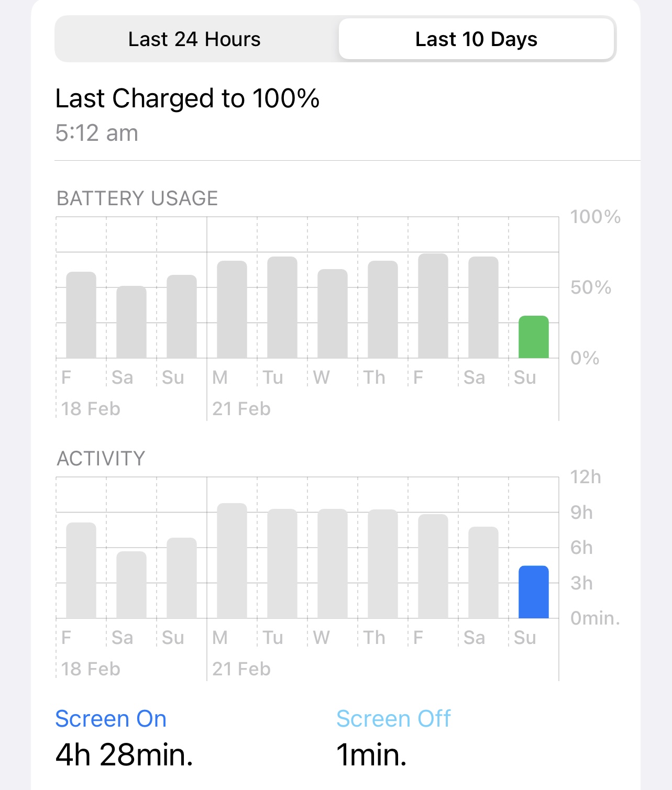Tap the Screen On label
Viewport: 672px width, 790px height.
coord(111,719)
